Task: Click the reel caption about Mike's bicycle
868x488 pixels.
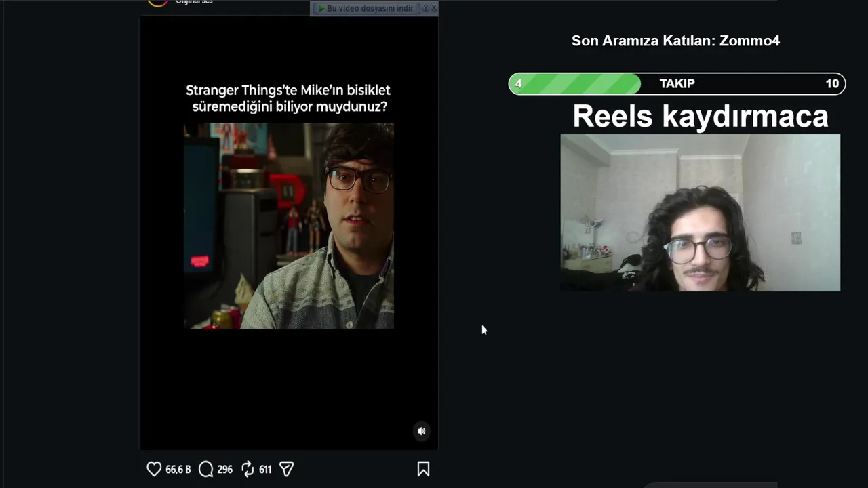Action: coord(289,98)
